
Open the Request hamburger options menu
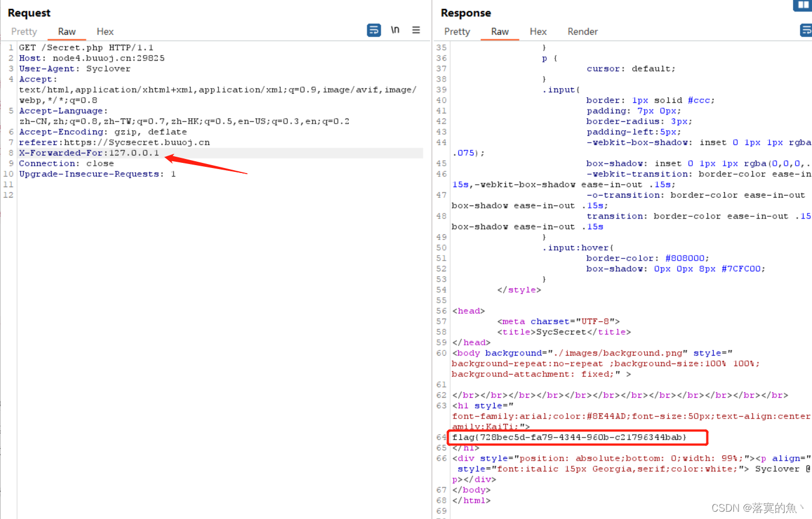[416, 30]
